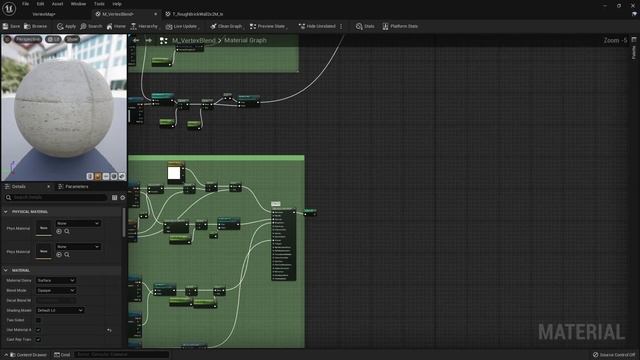Click M_VertexBlend in the graph breadcrumb
The image size is (640, 360).
193,40
